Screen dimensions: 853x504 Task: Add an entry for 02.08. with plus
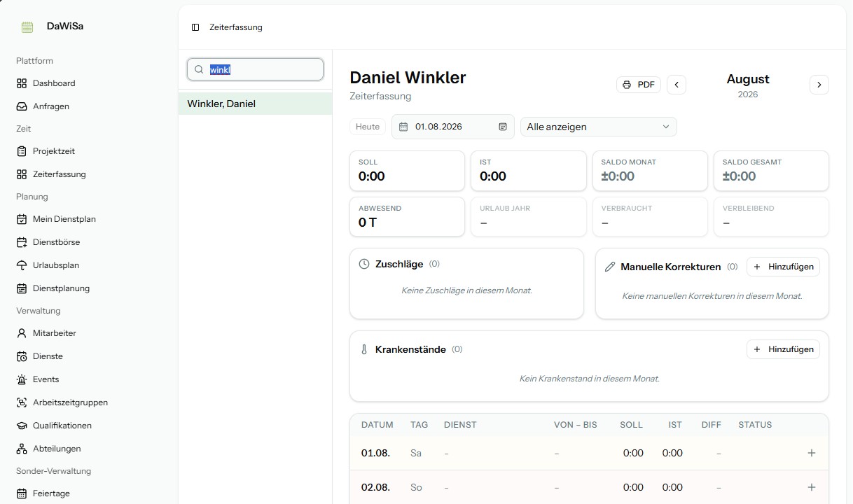812,487
